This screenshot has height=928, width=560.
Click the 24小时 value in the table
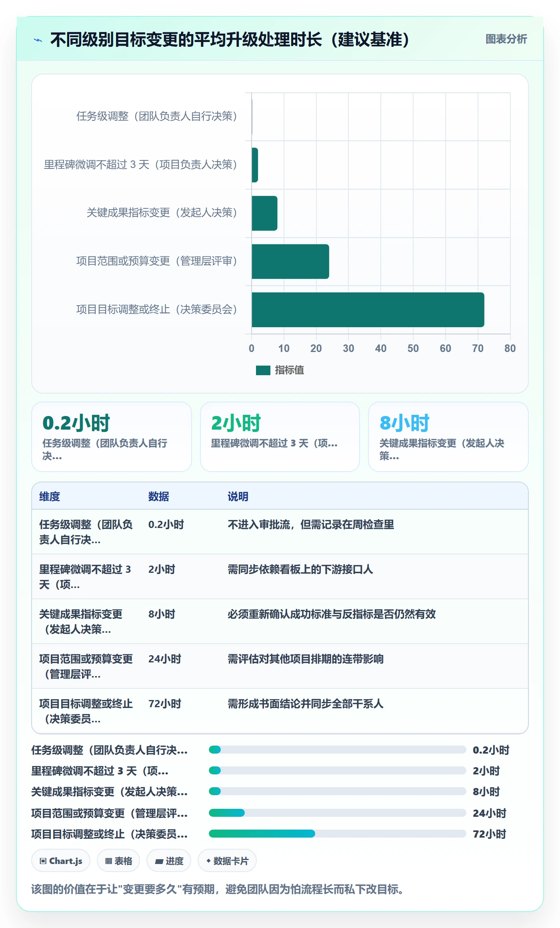click(165, 659)
